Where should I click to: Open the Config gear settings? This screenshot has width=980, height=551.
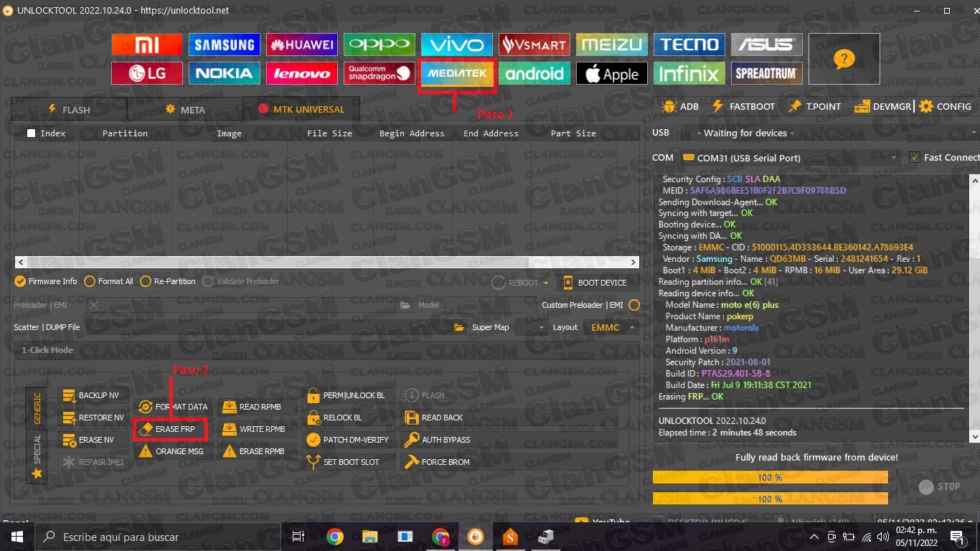click(x=945, y=106)
